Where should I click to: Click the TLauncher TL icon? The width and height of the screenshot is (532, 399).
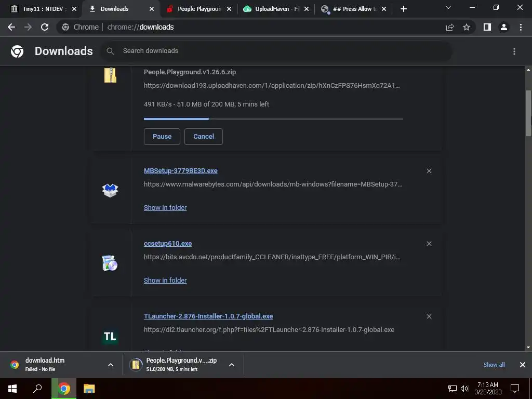tap(110, 336)
